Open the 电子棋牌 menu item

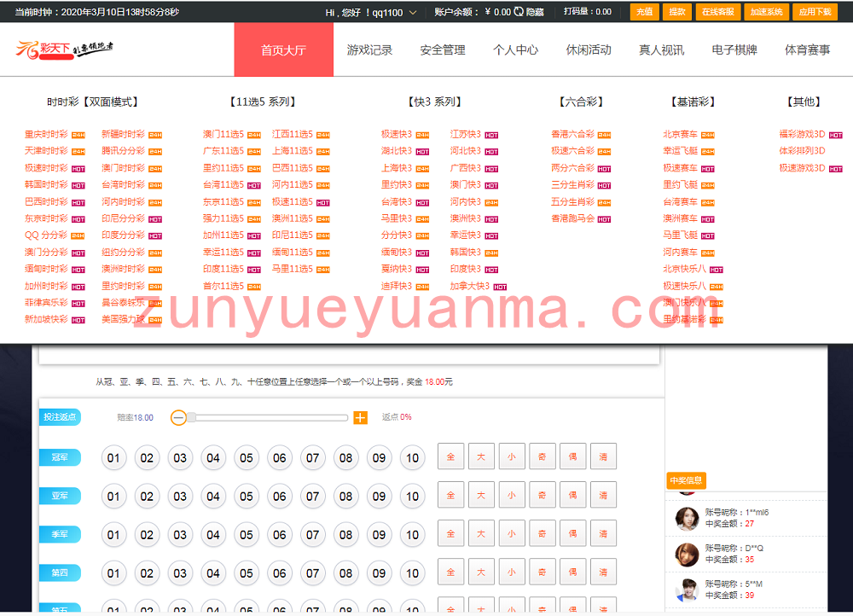(x=734, y=50)
